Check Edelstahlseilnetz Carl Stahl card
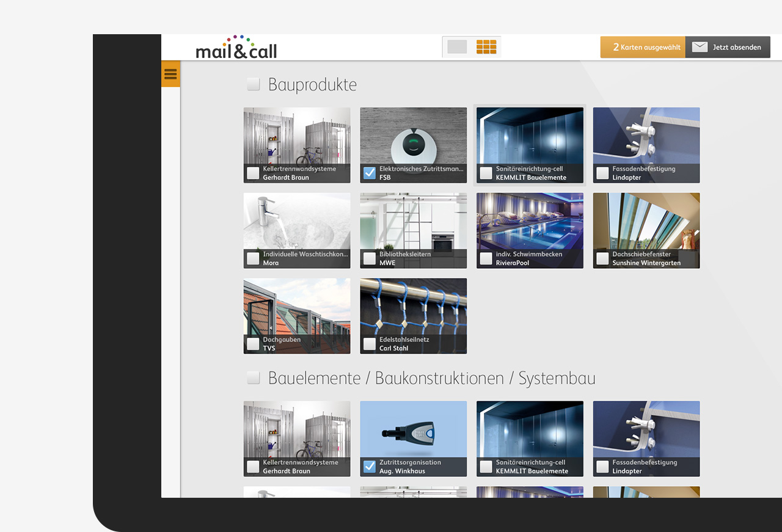782x532 pixels. point(370,344)
